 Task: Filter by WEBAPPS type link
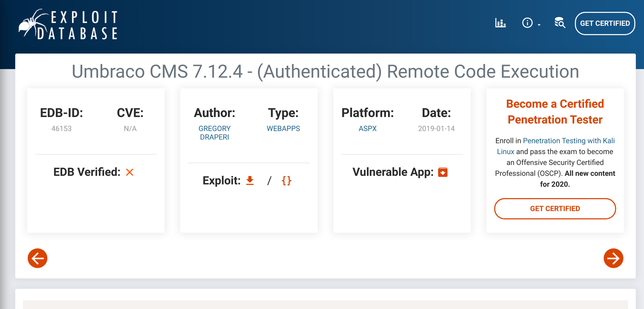coord(283,129)
